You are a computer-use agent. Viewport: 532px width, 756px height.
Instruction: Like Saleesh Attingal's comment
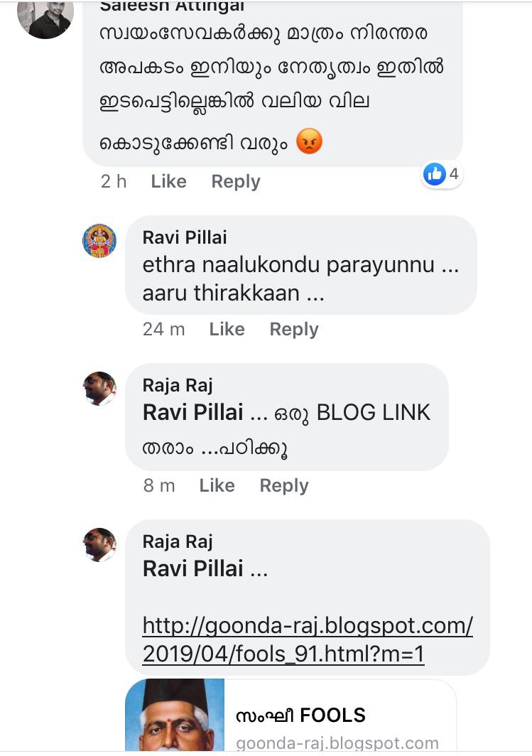(x=168, y=181)
